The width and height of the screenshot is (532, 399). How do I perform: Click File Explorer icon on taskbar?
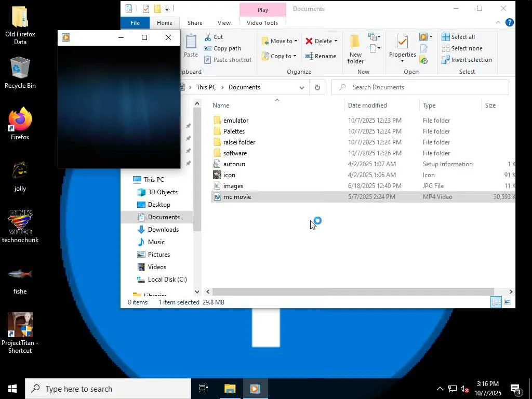click(230, 389)
